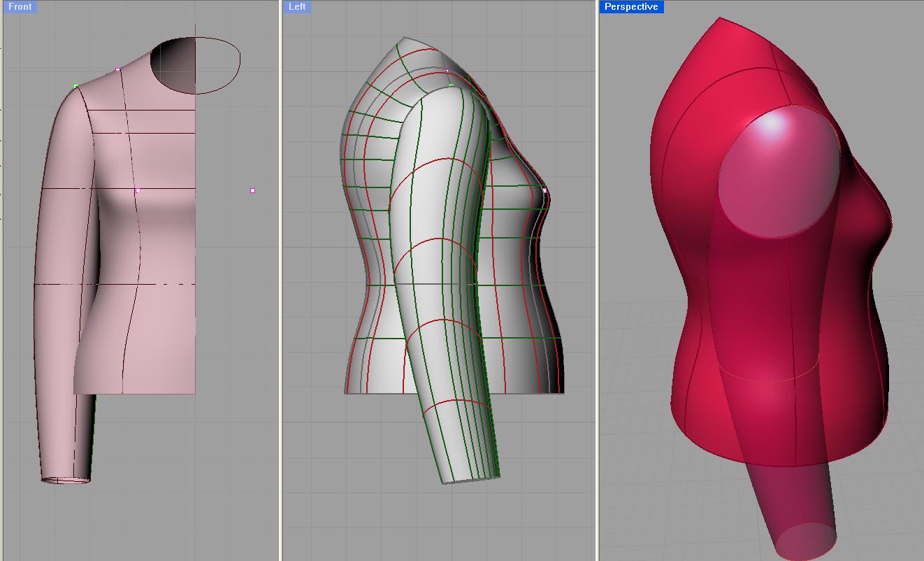Click green sleeve-cap point in Left view
This screenshot has width=924, height=561.
coord(451,86)
